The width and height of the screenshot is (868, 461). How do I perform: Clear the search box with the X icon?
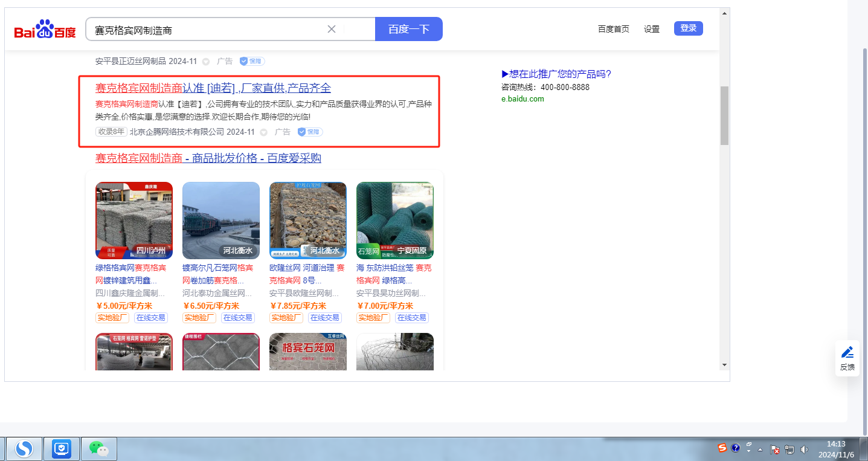click(332, 29)
